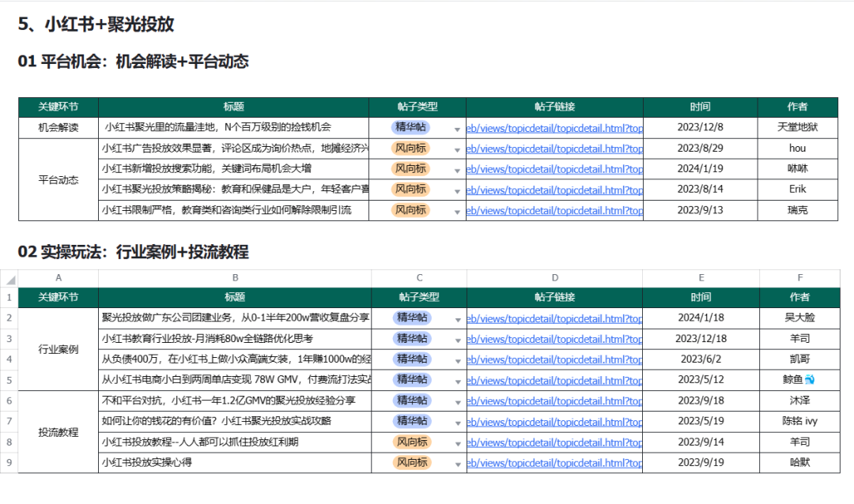Open the post link dated 2023/8/14
854x504 pixels.
tap(554, 190)
